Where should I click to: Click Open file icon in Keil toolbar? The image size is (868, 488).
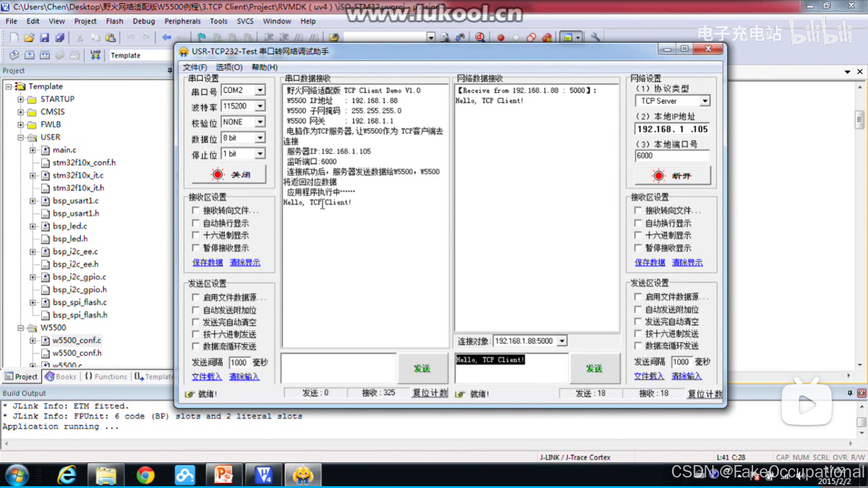29,38
